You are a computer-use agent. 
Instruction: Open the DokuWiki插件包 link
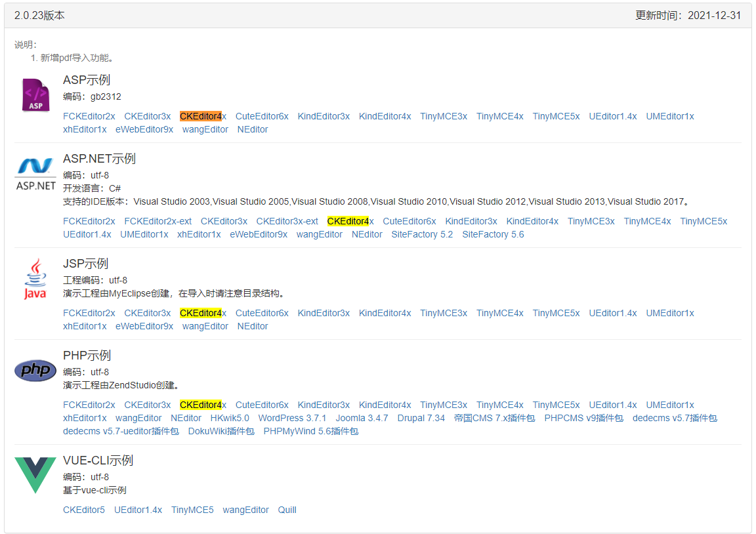[221, 431]
